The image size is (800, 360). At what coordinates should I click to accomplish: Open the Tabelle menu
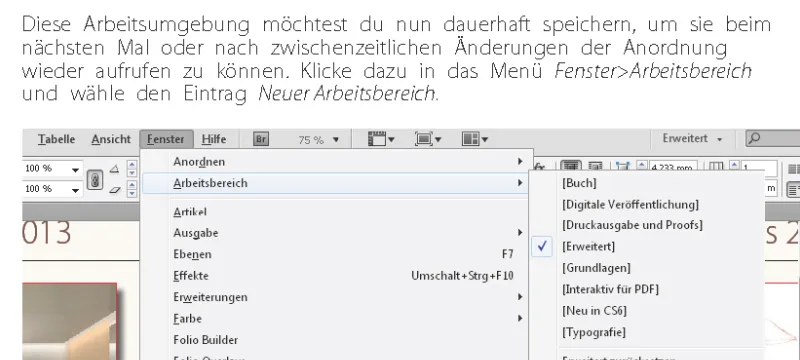57,139
